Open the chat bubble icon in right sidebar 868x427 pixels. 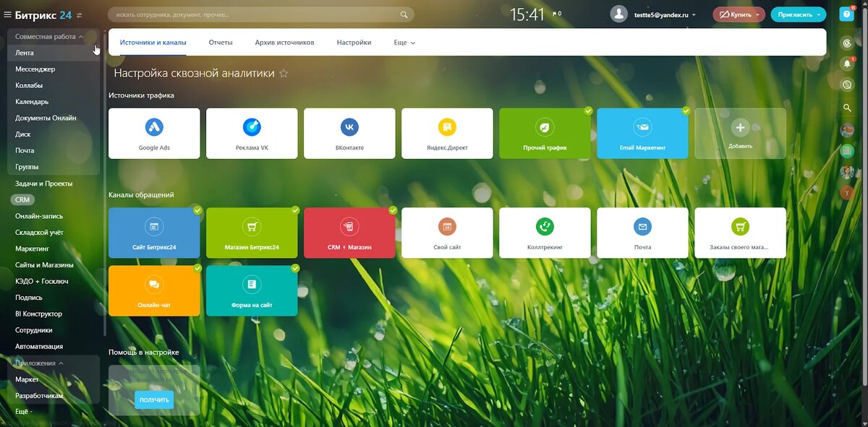click(847, 85)
